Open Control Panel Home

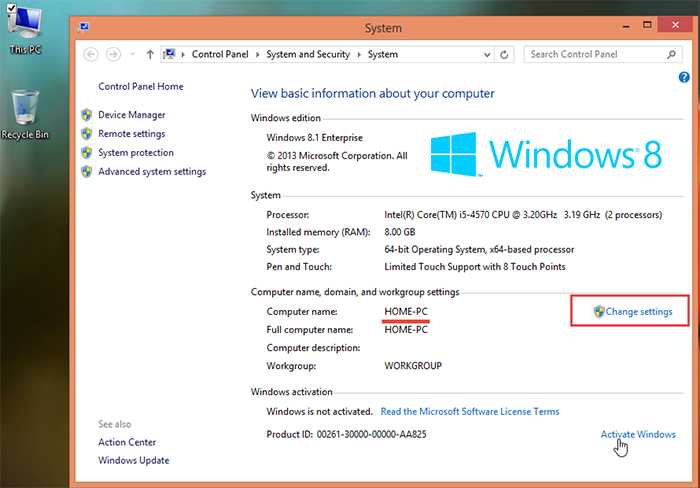[141, 87]
